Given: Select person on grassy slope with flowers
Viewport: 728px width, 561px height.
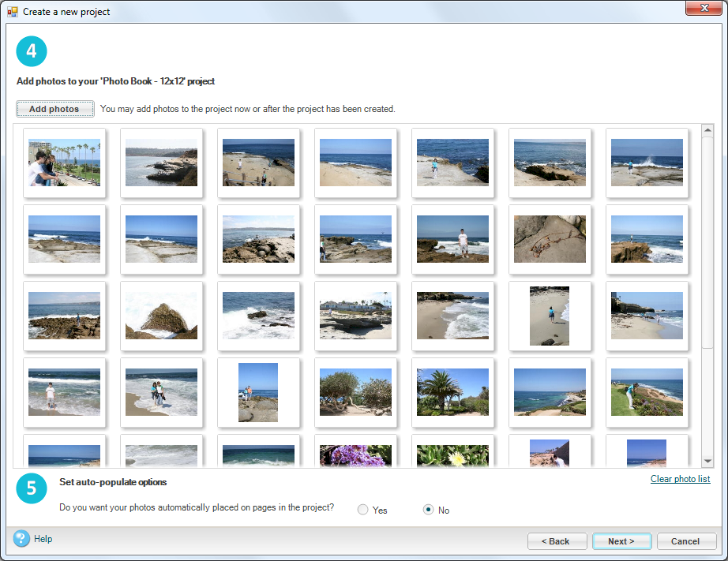Looking at the screenshot, I should (647, 393).
